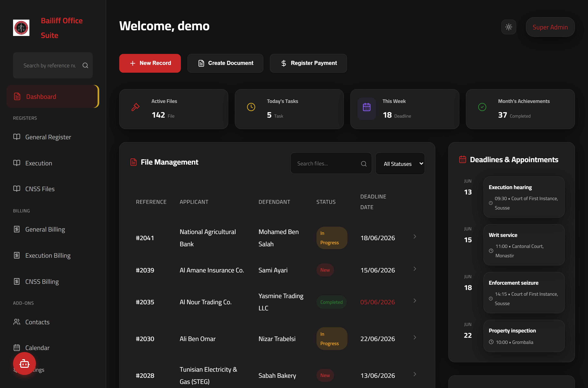Image resolution: width=588 pixels, height=388 pixels.
Task: Open the Dashboard menu item
Action: [x=53, y=97]
